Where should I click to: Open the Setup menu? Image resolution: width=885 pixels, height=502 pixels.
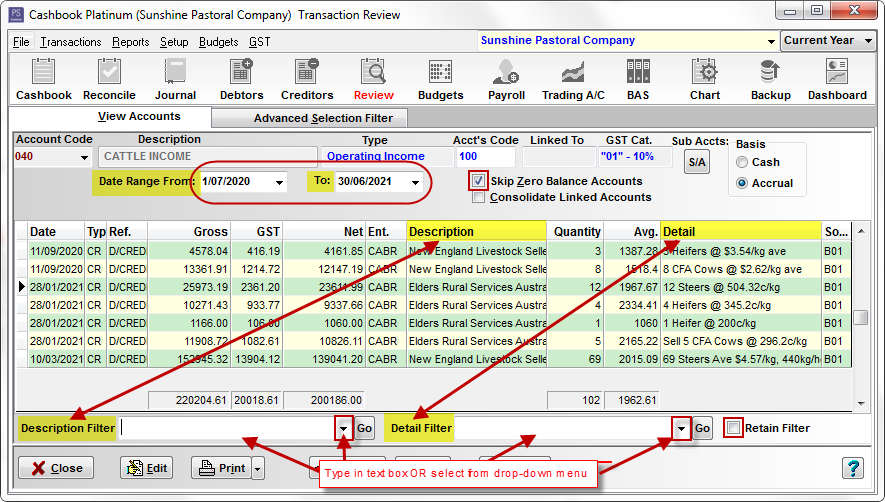pos(174,42)
